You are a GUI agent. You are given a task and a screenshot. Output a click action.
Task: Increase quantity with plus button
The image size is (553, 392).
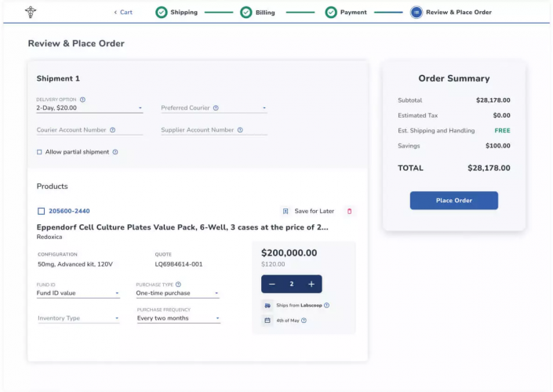tap(311, 284)
